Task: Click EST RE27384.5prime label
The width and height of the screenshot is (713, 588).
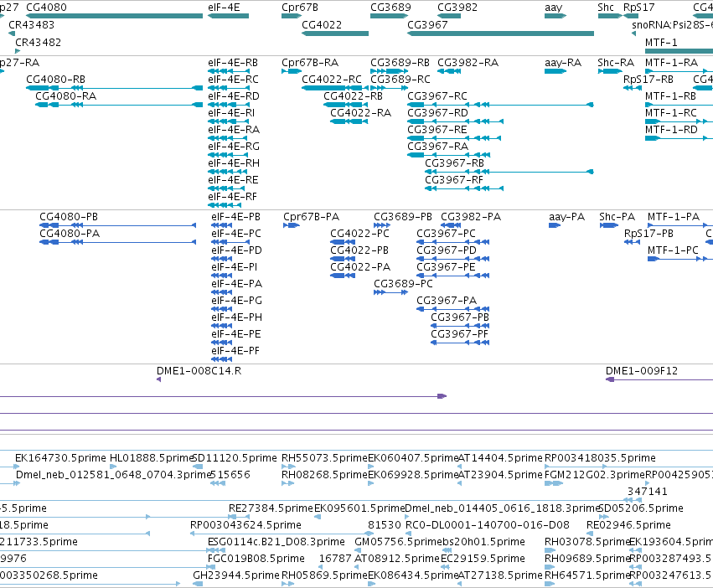Action: [x=271, y=508]
